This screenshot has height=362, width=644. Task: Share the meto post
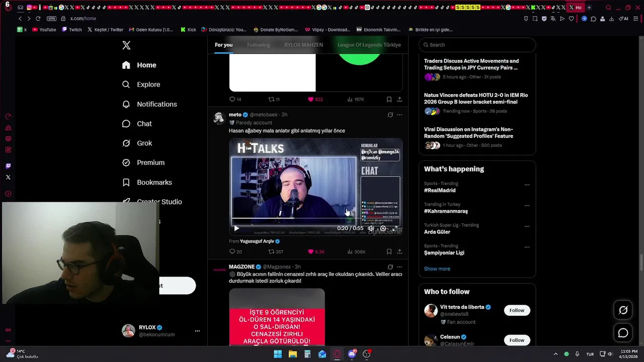click(x=399, y=251)
